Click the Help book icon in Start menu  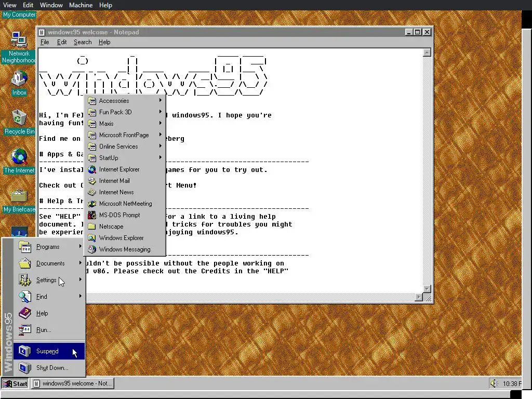25,313
